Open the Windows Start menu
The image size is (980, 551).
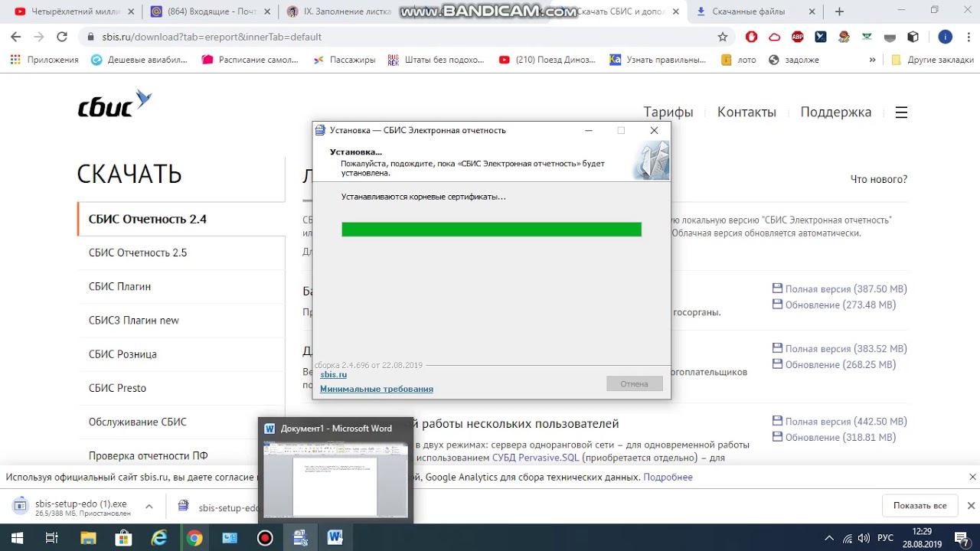(15, 538)
